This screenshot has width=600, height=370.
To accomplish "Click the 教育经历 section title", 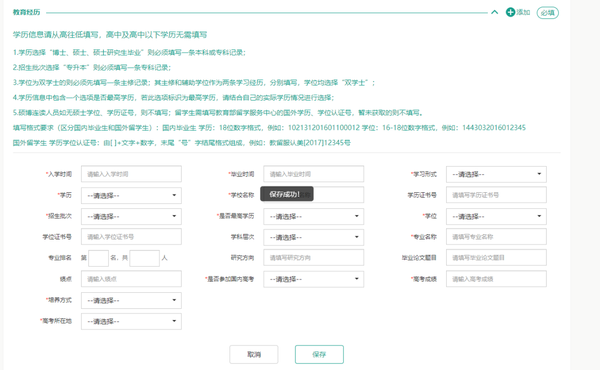I will (26, 12).
